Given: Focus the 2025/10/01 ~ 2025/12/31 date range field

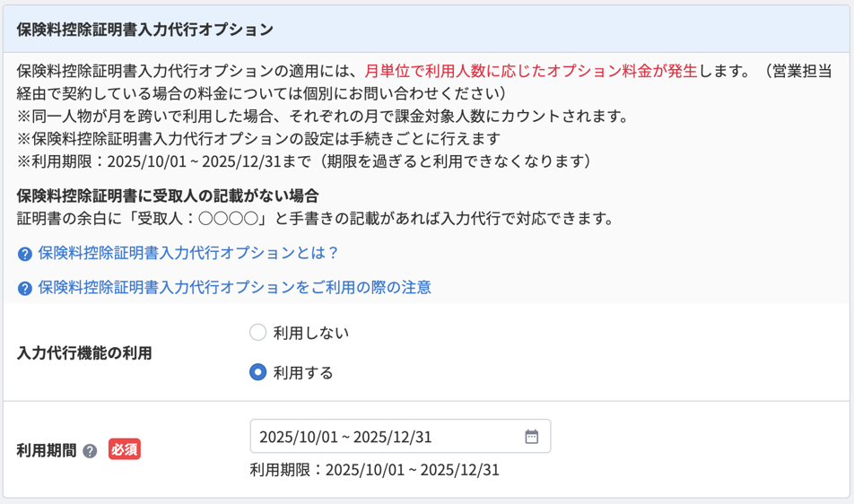Looking at the screenshot, I should [x=400, y=436].
